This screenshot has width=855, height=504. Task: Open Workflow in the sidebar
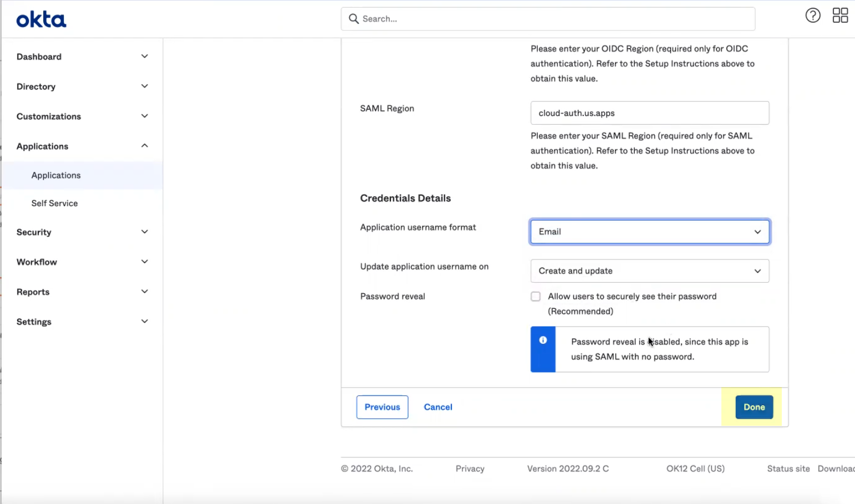(x=37, y=262)
